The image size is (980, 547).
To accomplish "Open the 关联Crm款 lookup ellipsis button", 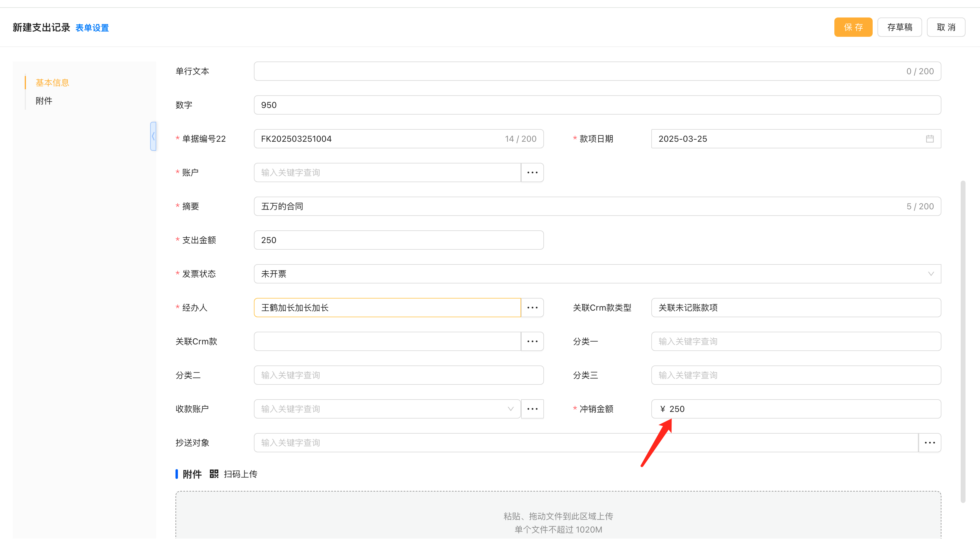I will [532, 342].
